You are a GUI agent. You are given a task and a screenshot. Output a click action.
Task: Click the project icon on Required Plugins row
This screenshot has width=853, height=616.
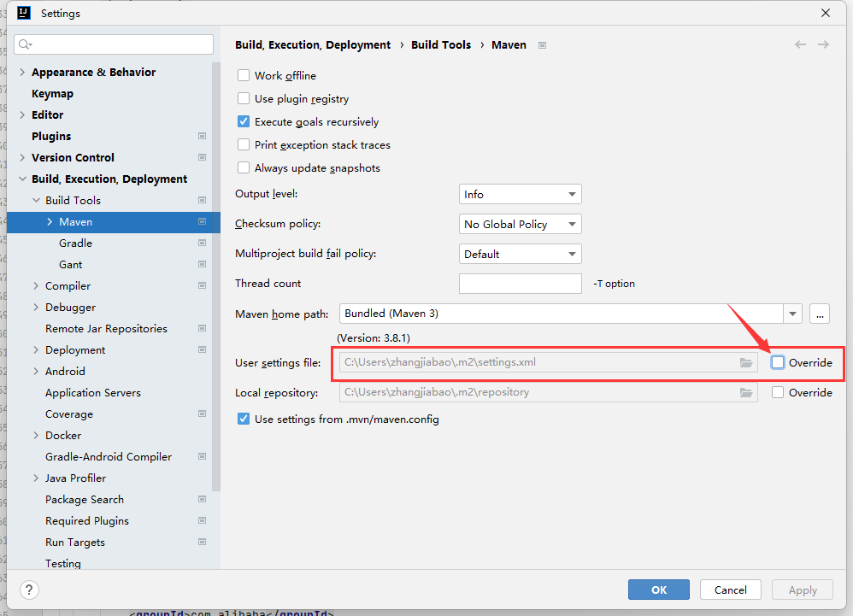[x=202, y=521]
